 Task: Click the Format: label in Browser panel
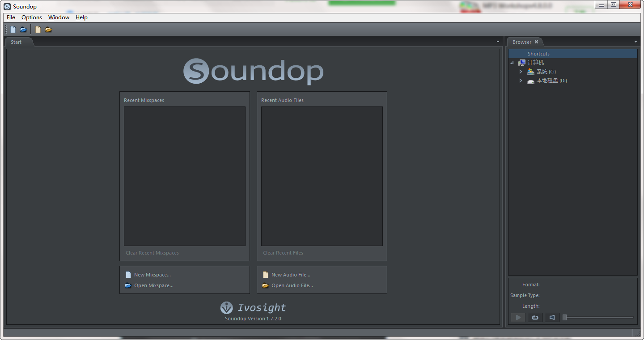[531, 285]
